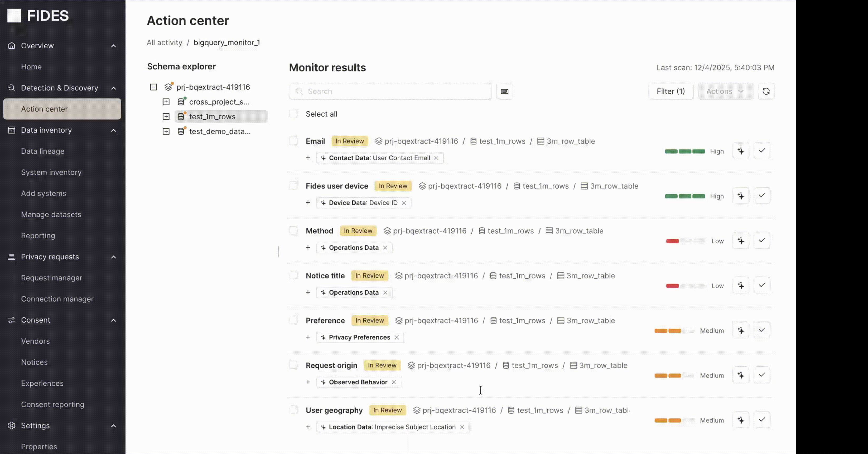Check the checkbox for the Email row
This screenshot has width=868, height=454.
click(x=293, y=141)
